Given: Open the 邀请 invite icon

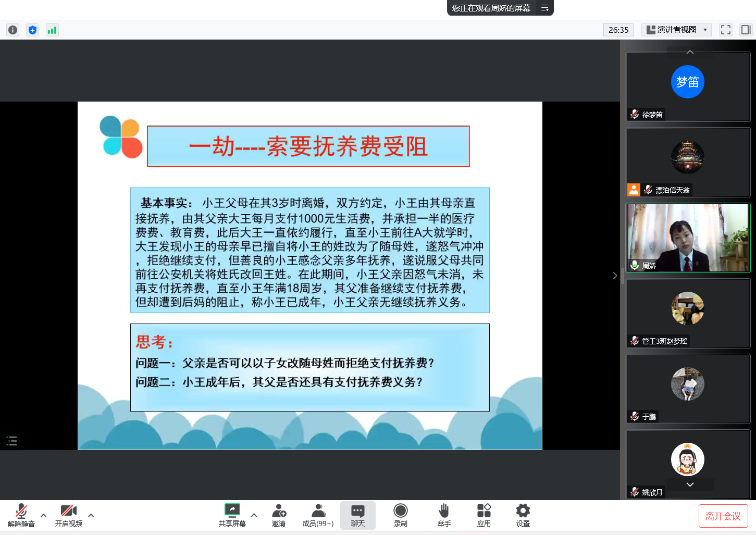Looking at the screenshot, I should 279,515.
